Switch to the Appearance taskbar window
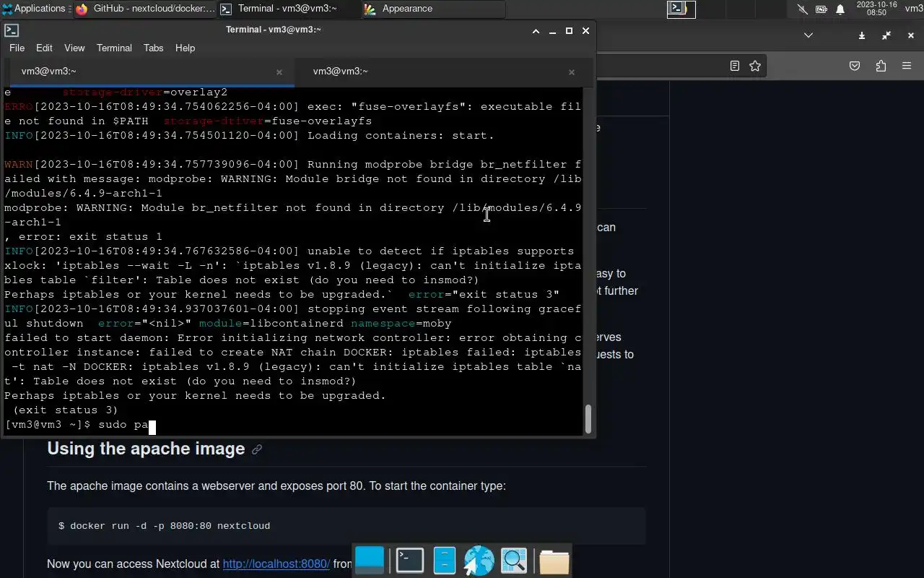 pos(433,9)
